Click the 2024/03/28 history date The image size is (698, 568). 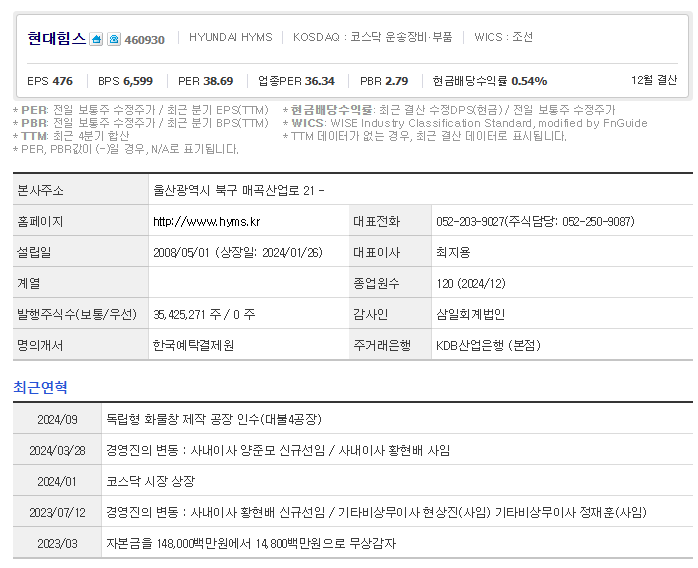tap(57, 450)
